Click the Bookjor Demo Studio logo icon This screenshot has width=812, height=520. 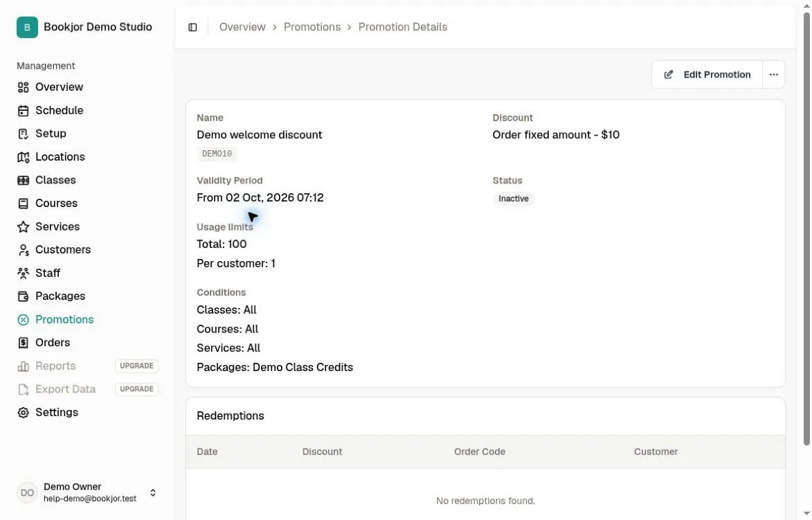click(x=27, y=27)
